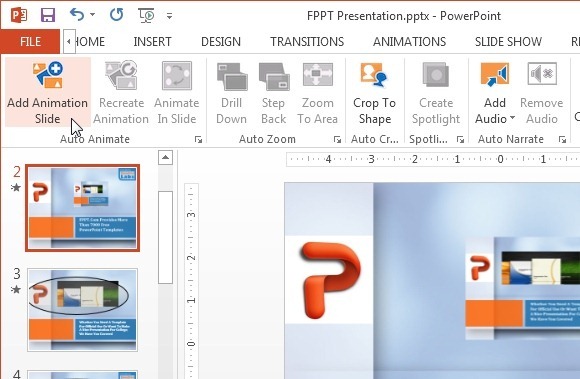Open the Customize Quick Access Toolbar dropdown

(x=169, y=16)
